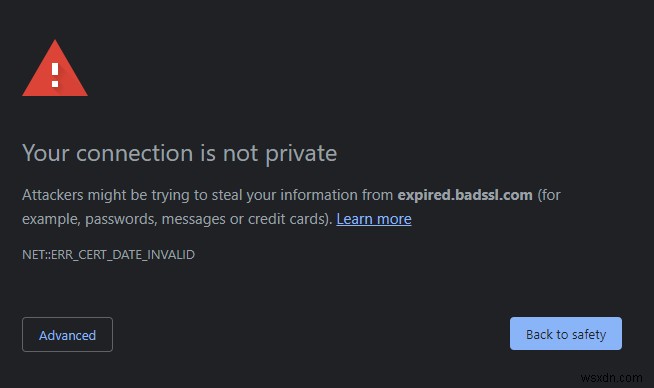Click the word 'Attackers' starting the paragraph
Viewport: 654px width, 388px height.
tap(53, 195)
